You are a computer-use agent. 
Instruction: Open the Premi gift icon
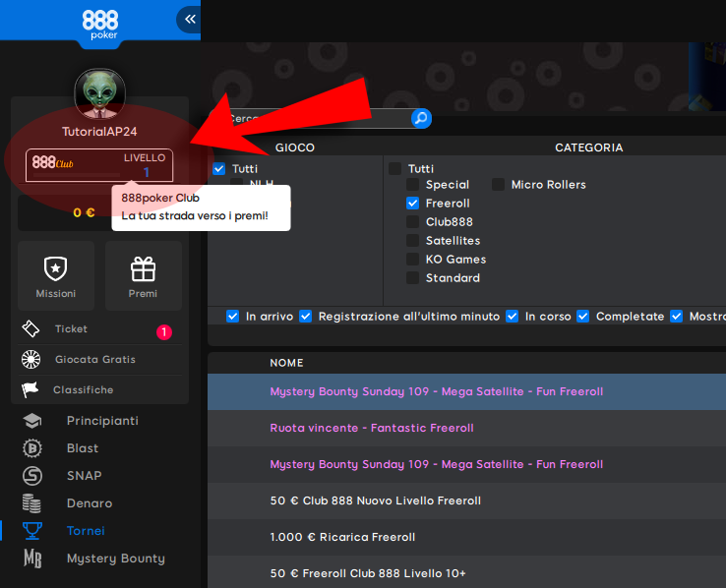(x=143, y=268)
